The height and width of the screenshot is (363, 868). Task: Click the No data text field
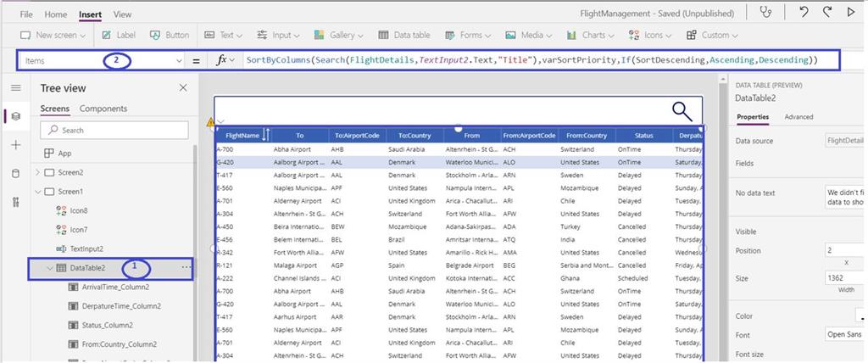(x=846, y=198)
